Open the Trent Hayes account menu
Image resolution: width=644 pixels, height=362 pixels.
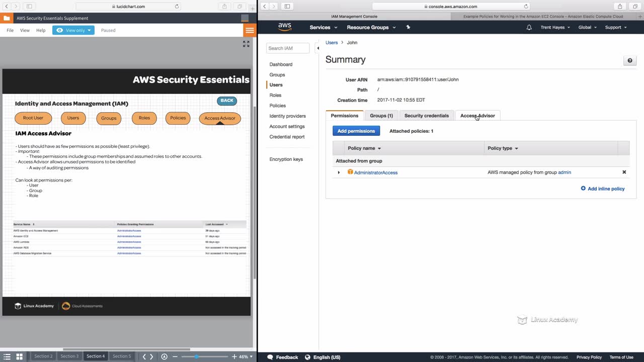coord(555,27)
